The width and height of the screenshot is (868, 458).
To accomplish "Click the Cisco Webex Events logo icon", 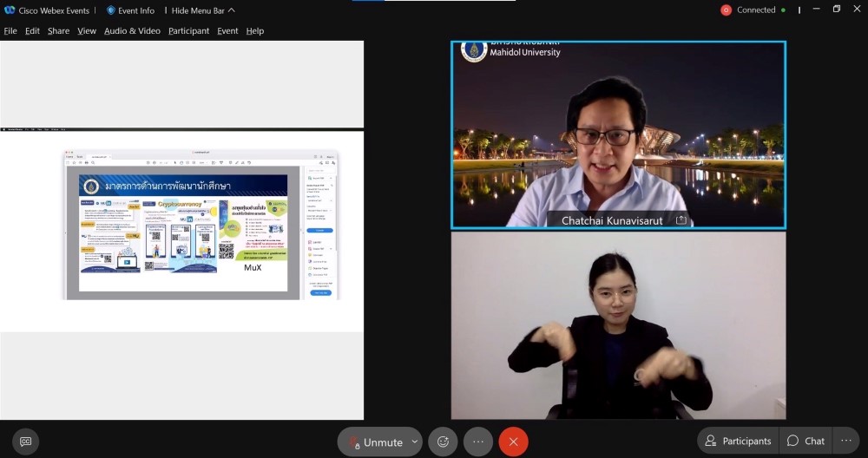I will tap(10, 10).
